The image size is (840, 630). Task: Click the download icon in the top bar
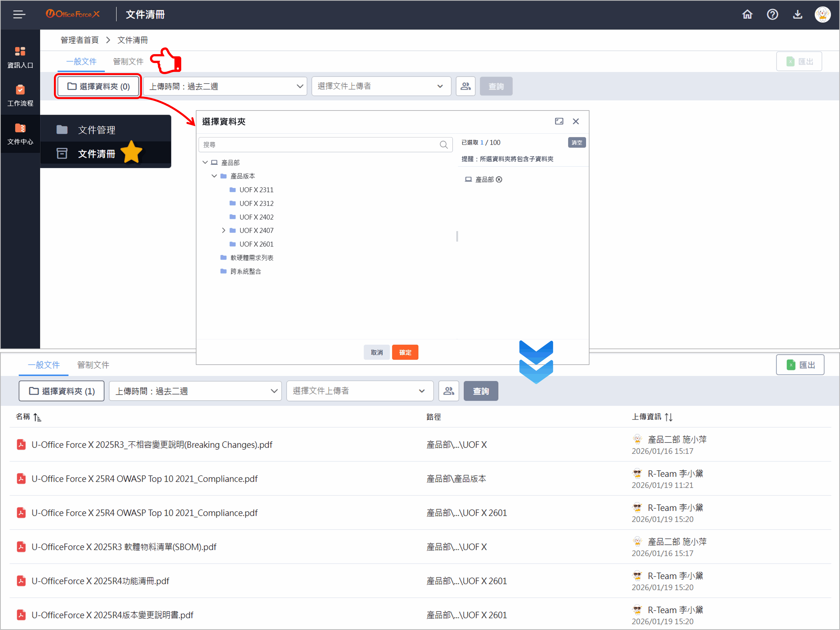tap(798, 14)
